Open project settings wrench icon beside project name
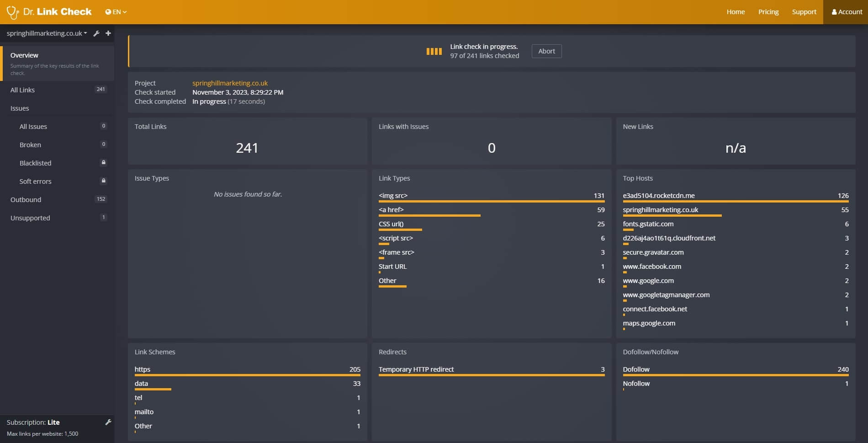This screenshot has height=443, width=868. (x=96, y=33)
